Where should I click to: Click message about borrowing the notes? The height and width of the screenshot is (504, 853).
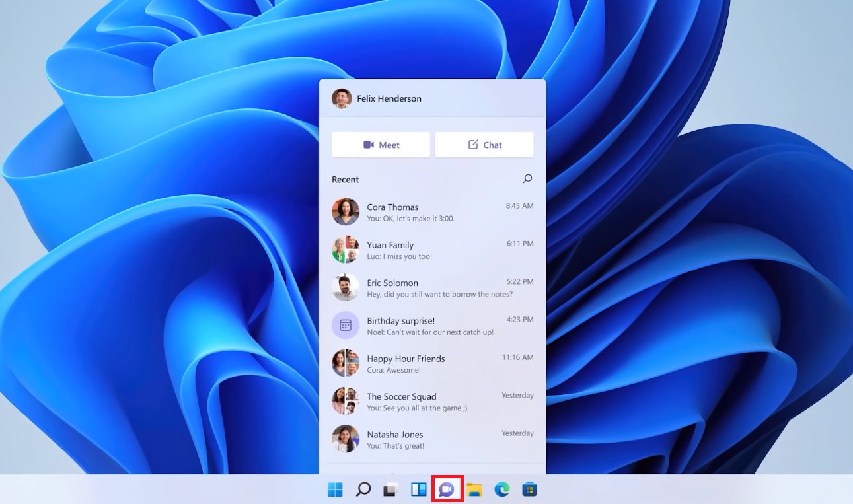point(440,294)
